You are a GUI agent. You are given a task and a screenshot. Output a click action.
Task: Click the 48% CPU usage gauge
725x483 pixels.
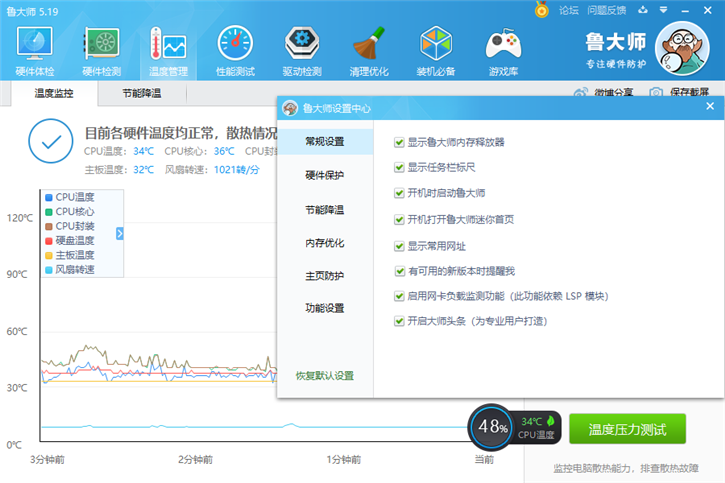pos(491,427)
